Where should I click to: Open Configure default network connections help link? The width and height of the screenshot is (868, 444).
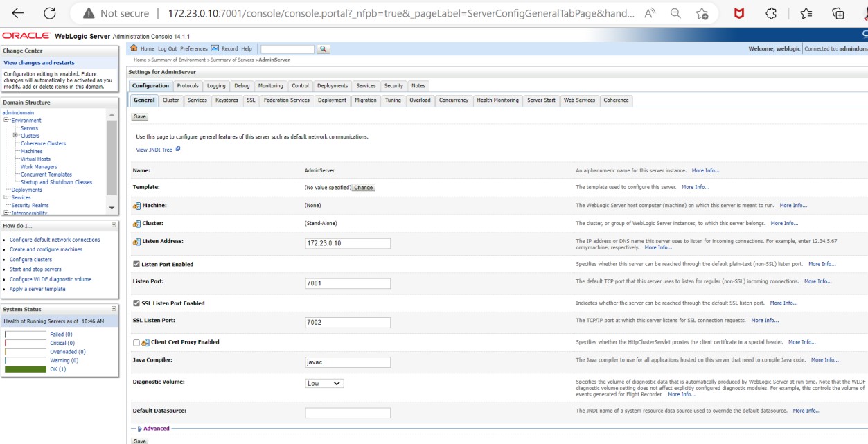tap(55, 240)
